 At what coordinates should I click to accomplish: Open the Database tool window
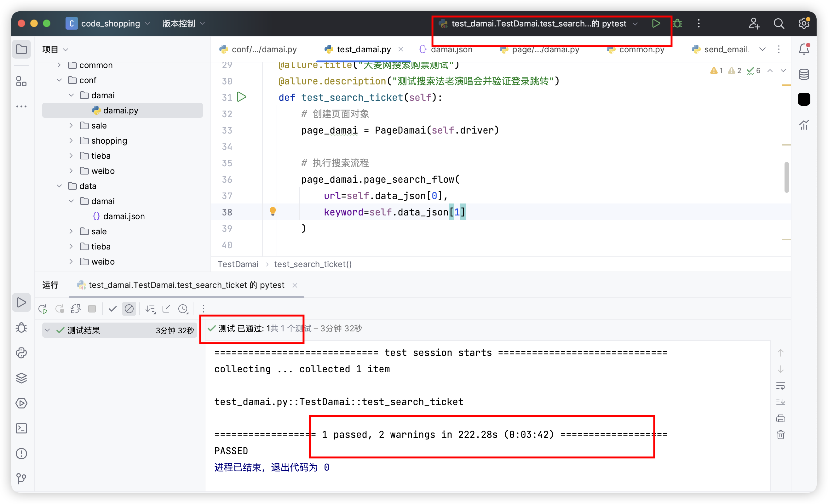[x=804, y=74]
